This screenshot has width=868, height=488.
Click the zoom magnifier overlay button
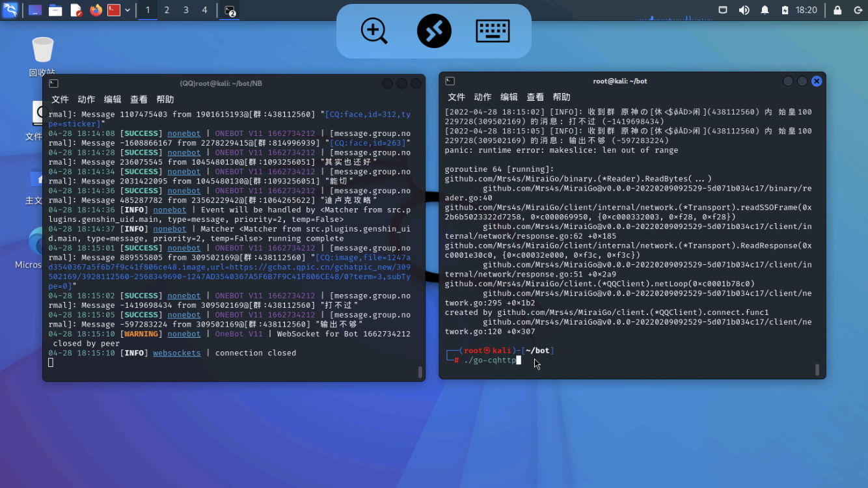(375, 31)
